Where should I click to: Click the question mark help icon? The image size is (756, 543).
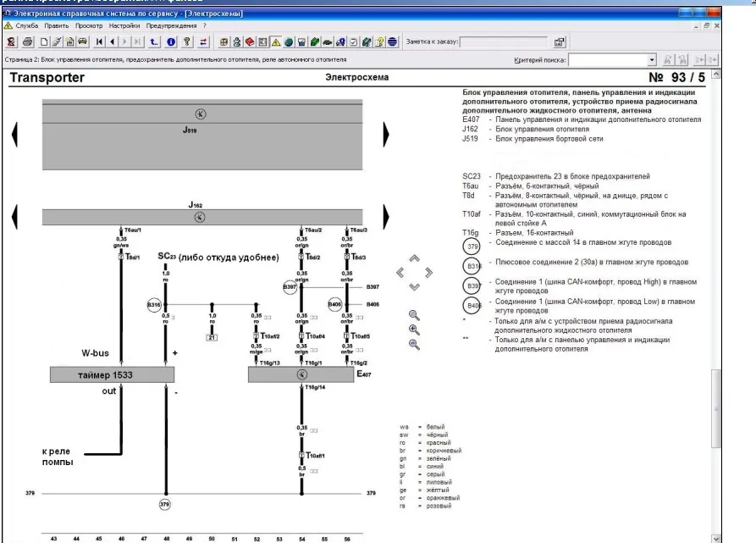point(187,42)
